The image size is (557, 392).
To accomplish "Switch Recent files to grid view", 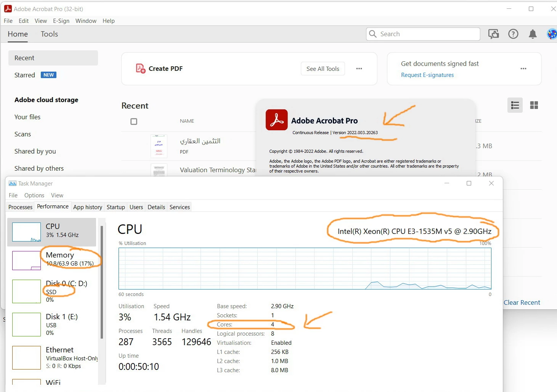I will coord(534,105).
